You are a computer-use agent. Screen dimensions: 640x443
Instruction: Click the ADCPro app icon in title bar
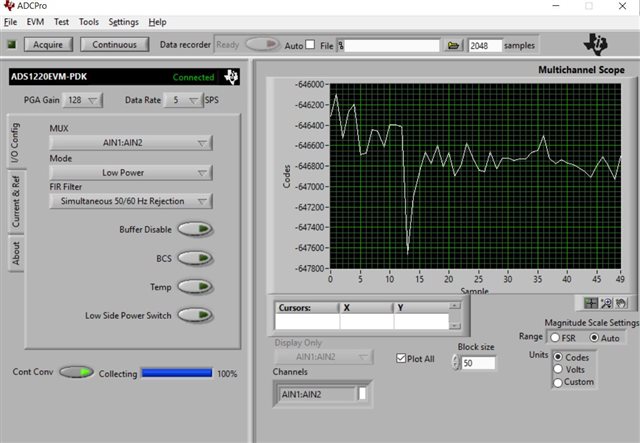pyautogui.click(x=9, y=5)
